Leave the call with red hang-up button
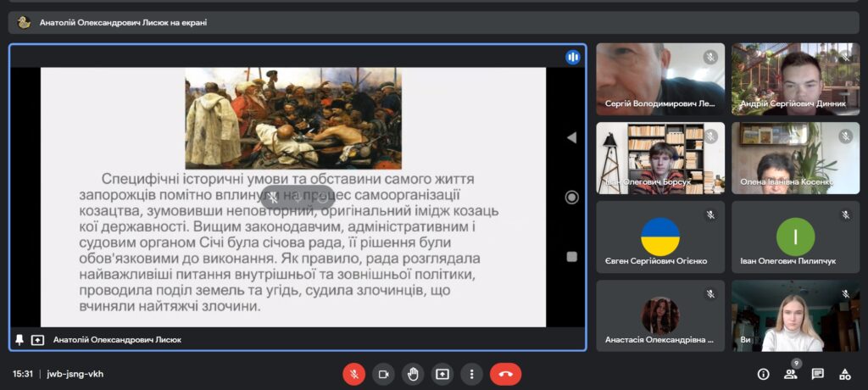 [x=505, y=374]
